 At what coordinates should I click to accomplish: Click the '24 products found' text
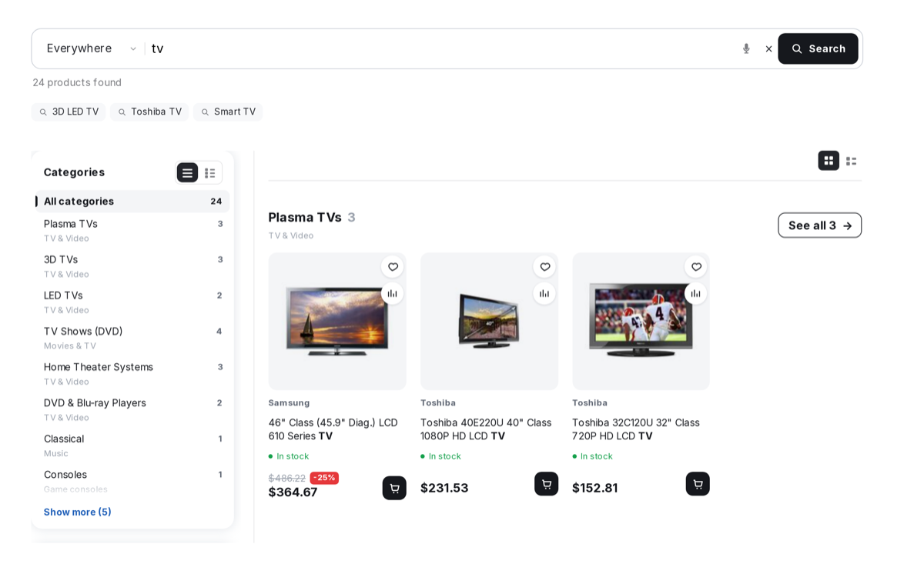pos(77,82)
